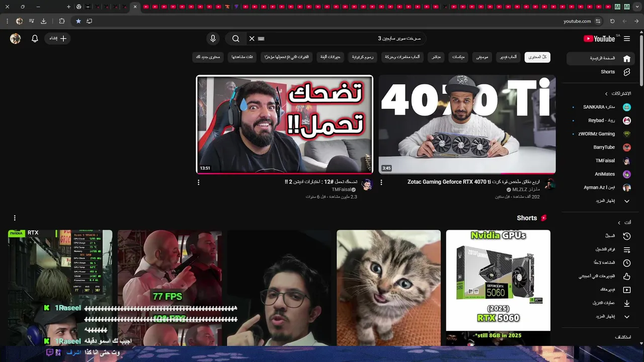The height and width of the screenshot is (362, 644).
Task: Open SANKARA channel subscription
Action: (600, 107)
